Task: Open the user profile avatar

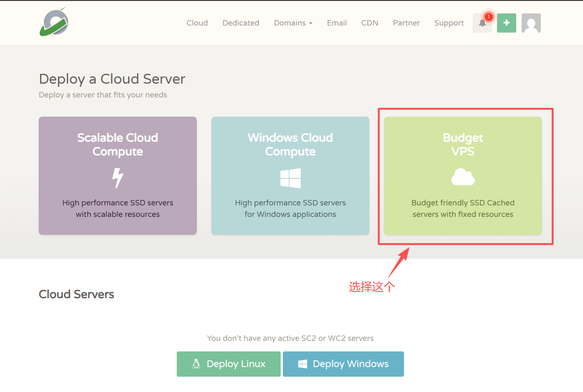Action: point(531,23)
